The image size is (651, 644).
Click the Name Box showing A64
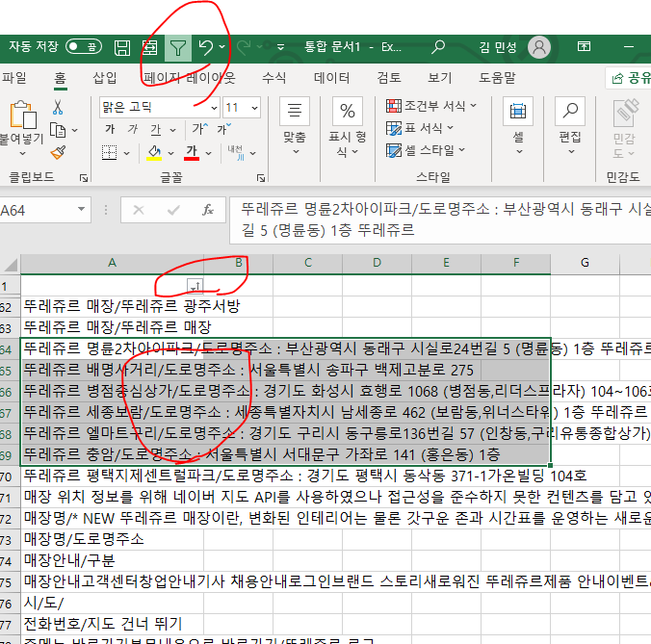[38, 210]
